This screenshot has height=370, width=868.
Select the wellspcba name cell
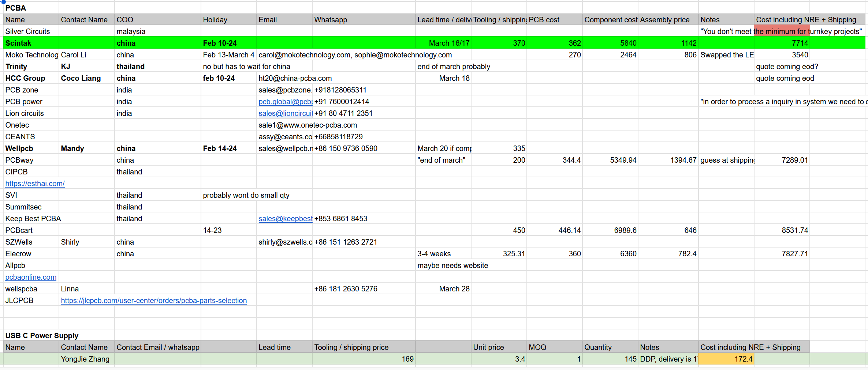[31, 289]
